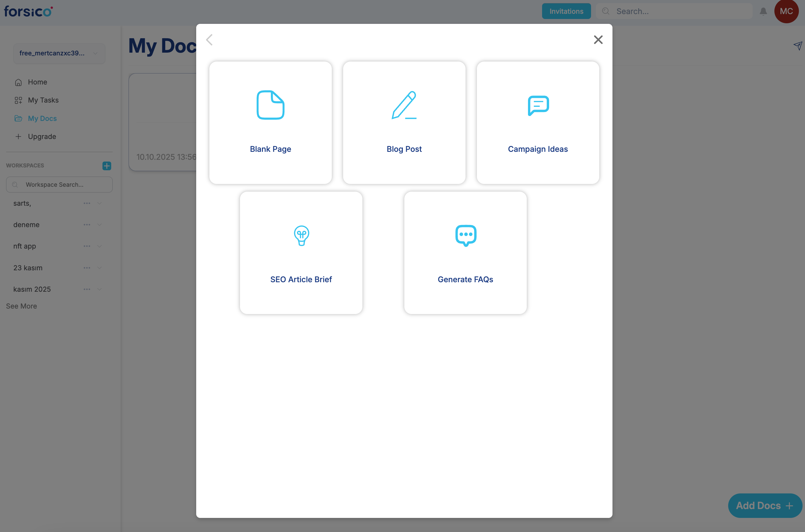Focus the Workspace Search field
Screen dimensions: 805x532
(59, 185)
